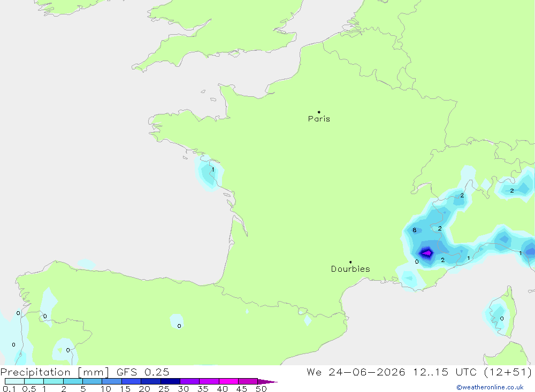Viewport: 535px width, 392px height.
Task: Click the 40 legend scale value
Action: pos(222,389)
